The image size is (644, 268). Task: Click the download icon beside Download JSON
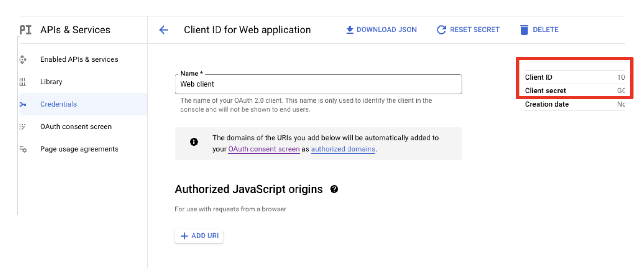pyautogui.click(x=349, y=30)
